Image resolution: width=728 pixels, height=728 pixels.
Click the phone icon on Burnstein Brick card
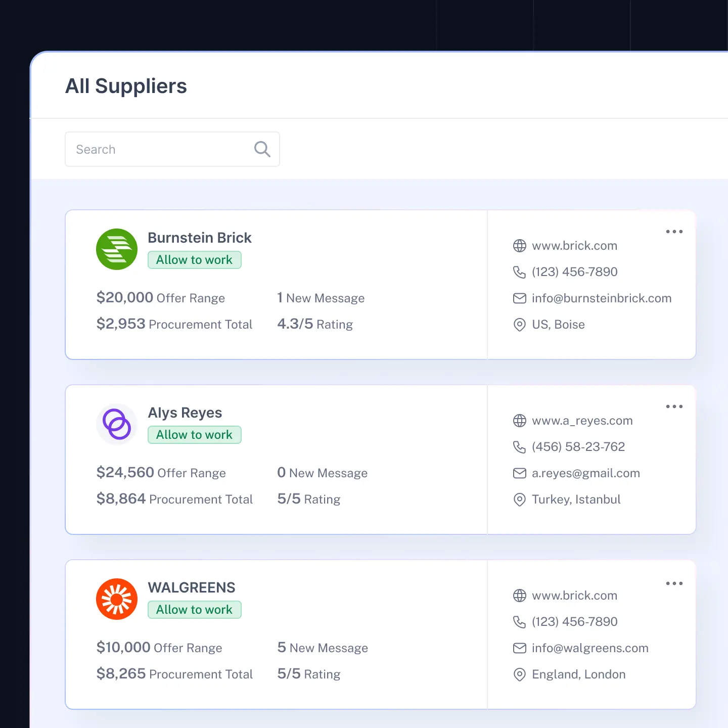tap(520, 272)
